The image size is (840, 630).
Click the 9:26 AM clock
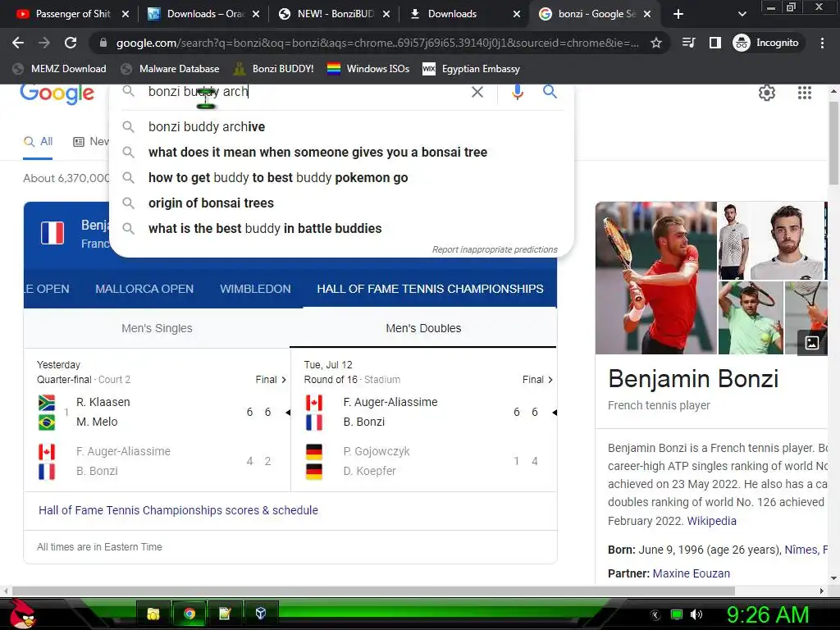[767, 614]
